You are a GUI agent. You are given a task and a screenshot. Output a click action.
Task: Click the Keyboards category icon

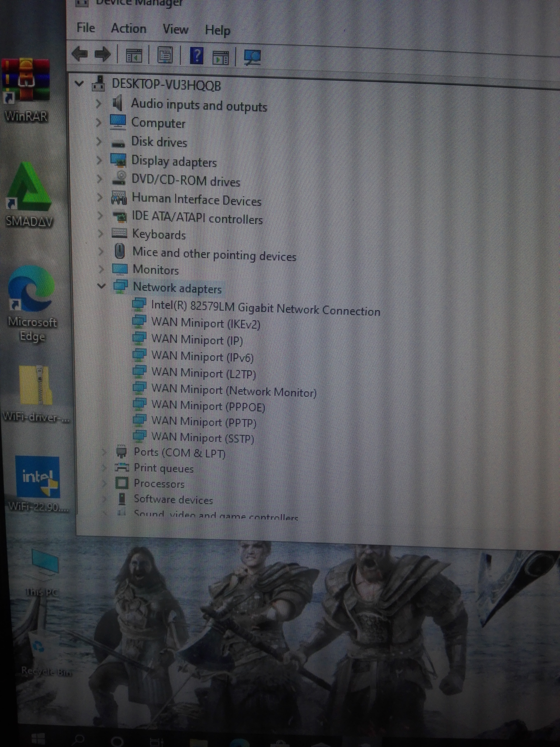(120, 233)
